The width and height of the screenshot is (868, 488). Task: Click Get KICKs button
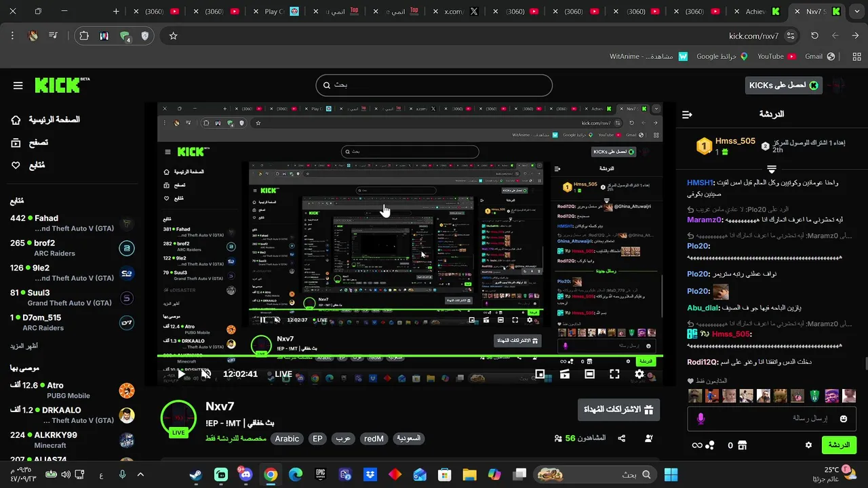[783, 85]
